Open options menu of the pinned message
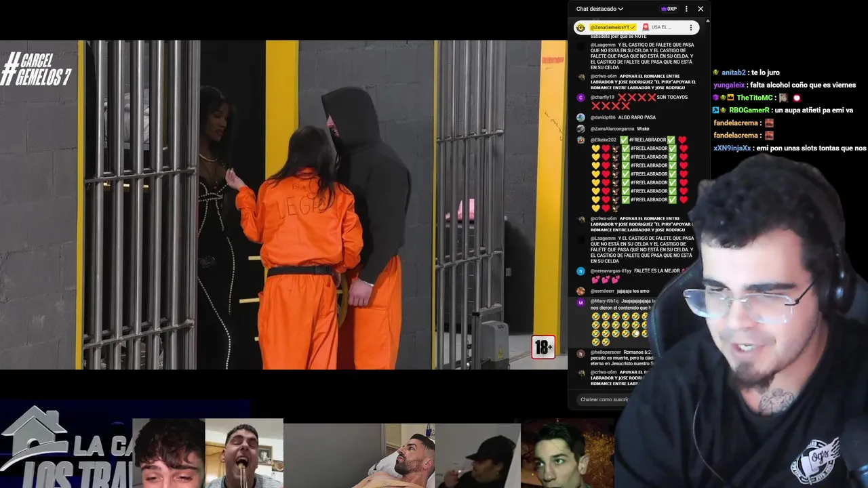 pos(691,28)
